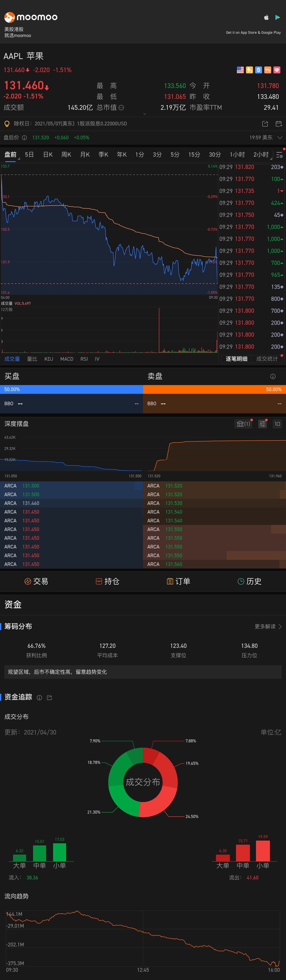Switch to the 5日 chart tab
Screen dimensions: 286x980
coord(29,154)
